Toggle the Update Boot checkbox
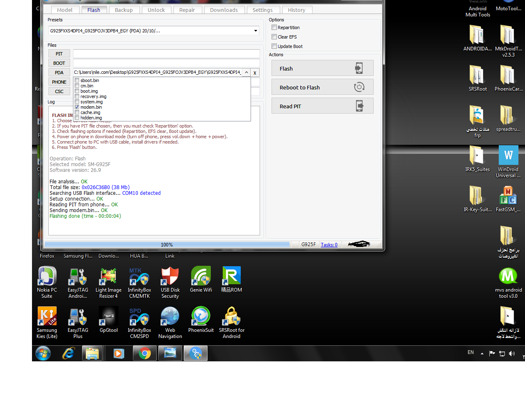This screenshot has height=420, width=525. [x=274, y=46]
